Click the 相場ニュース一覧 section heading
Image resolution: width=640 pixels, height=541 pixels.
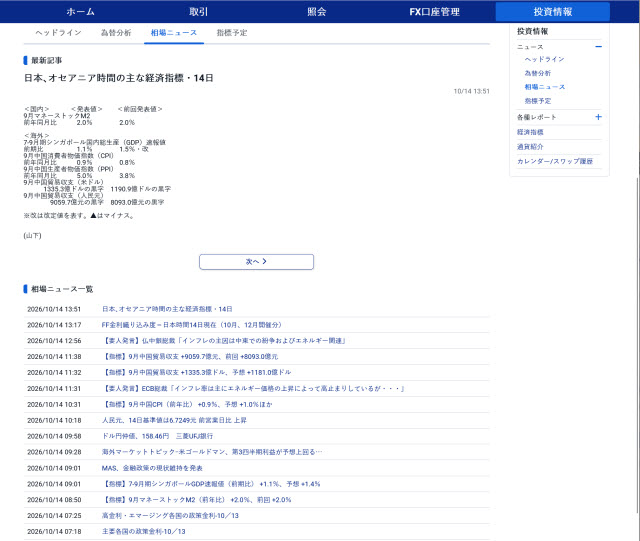62,289
